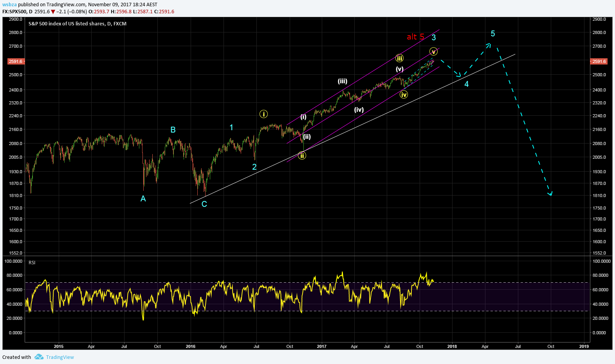Select the RSI indicator label
The height and width of the screenshot is (364, 615).
pos(32,263)
